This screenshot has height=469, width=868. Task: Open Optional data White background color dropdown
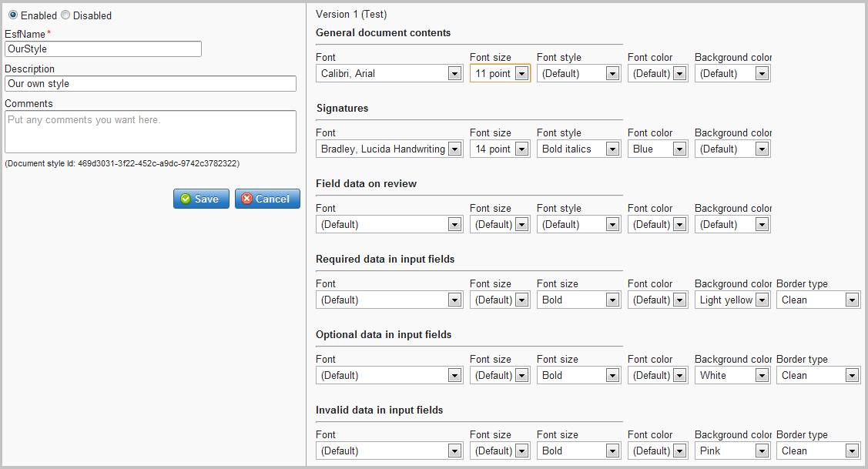point(732,376)
